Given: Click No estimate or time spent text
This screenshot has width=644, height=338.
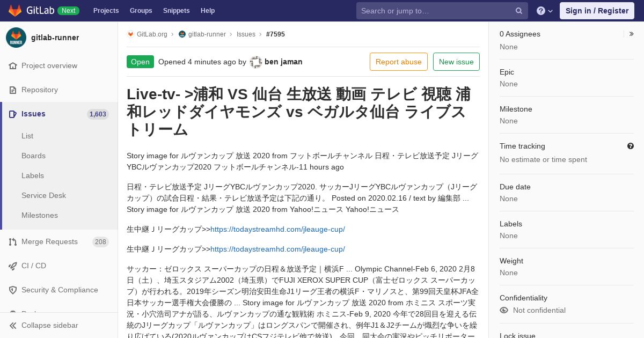Looking at the screenshot, I should pos(543,159).
